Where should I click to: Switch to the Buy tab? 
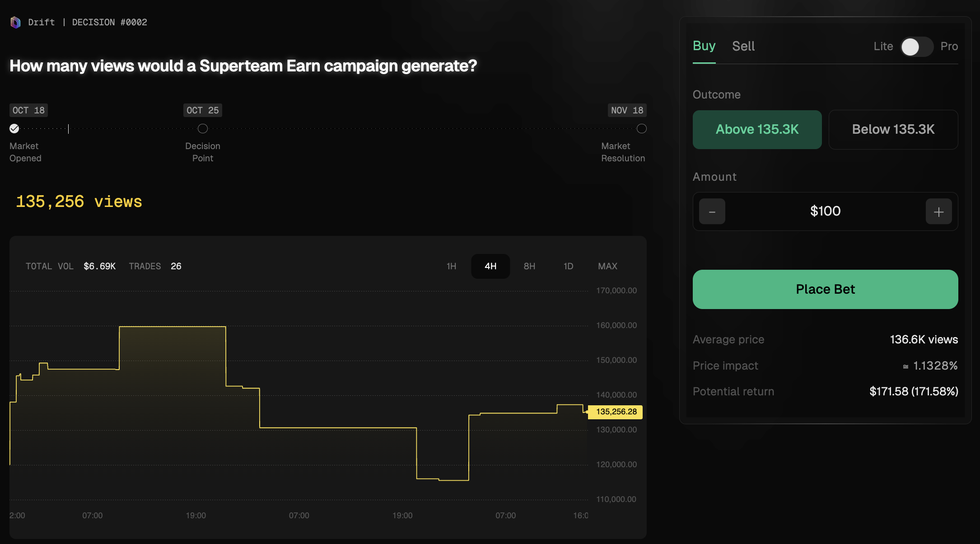pos(704,46)
